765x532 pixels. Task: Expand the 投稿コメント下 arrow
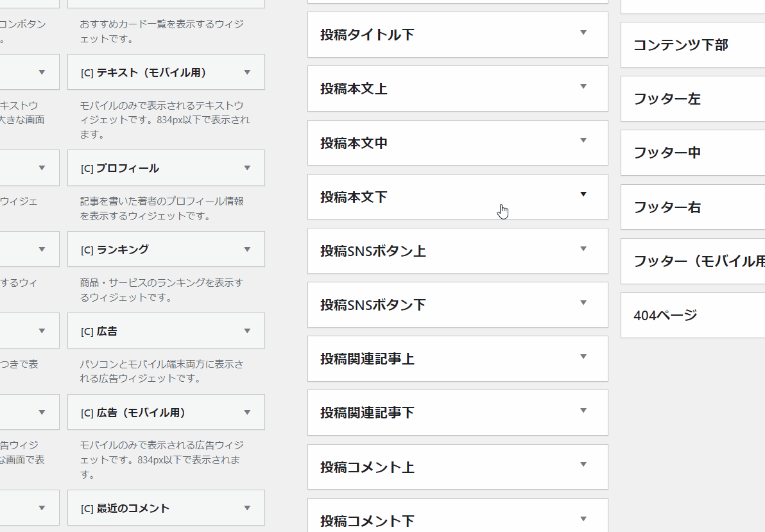(x=583, y=519)
